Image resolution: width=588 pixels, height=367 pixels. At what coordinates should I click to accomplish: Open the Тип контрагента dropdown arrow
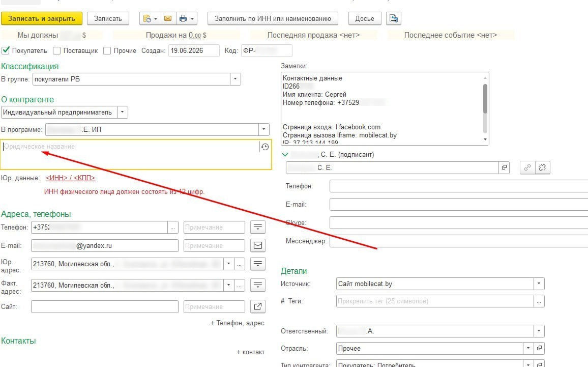[x=528, y=364]
